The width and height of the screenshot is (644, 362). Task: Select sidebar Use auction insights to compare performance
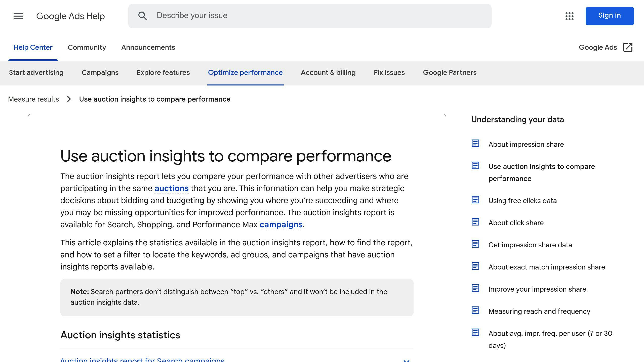click(542, 172)
